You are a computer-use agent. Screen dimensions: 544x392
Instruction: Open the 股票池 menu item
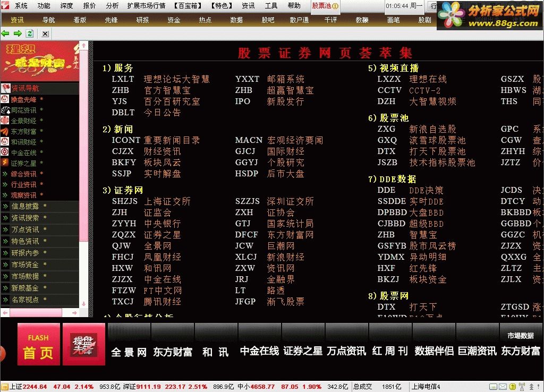(325, 6)
